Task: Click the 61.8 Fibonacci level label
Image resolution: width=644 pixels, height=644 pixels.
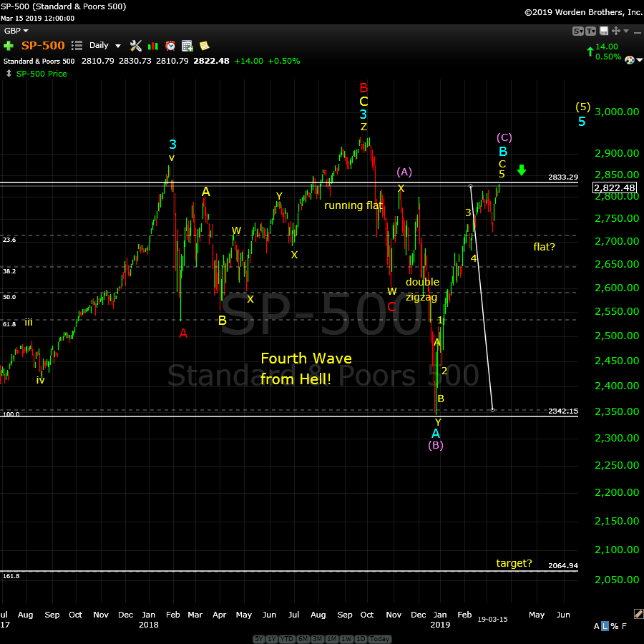Action: pyautogui.click(x=9, y=324)
